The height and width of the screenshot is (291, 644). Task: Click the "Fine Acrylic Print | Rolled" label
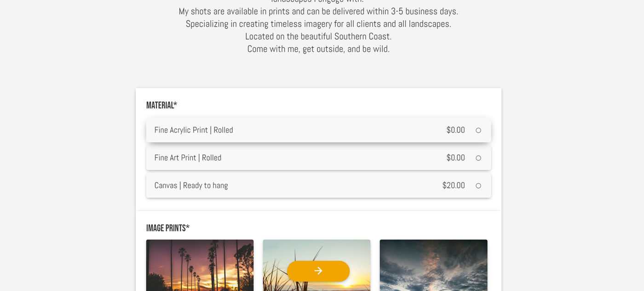(194, 130)
